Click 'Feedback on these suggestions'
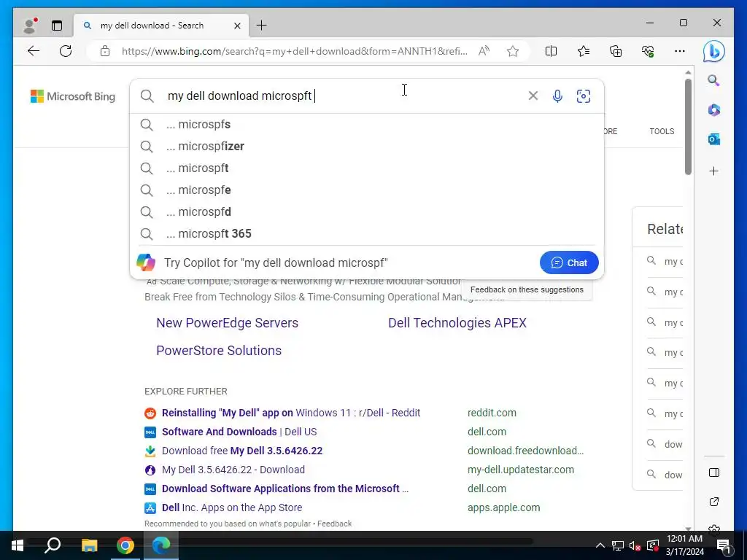This screenshot has width=747, height=560. pos(527,289)
